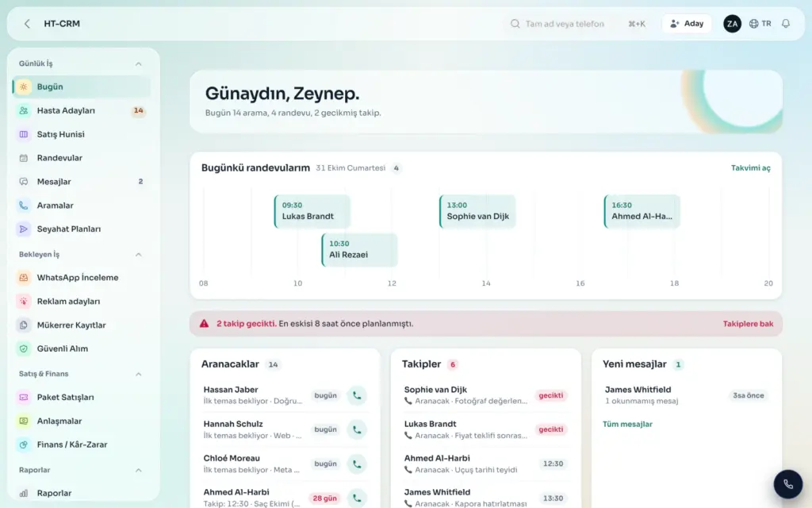Viewport: 812px width, 508px height.
Task: Click the Randevular calendar icon in sidebar
Action: [x=24, y=158]
